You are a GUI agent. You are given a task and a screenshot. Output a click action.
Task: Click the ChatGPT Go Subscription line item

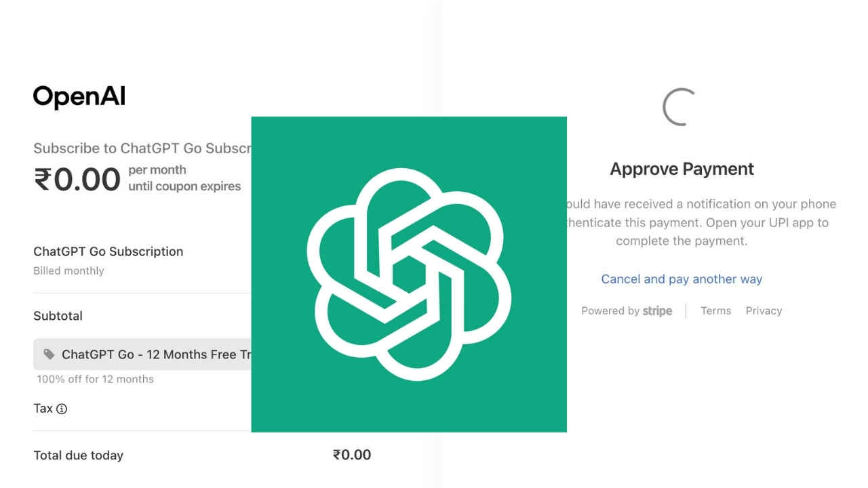(x=108, y=251)
